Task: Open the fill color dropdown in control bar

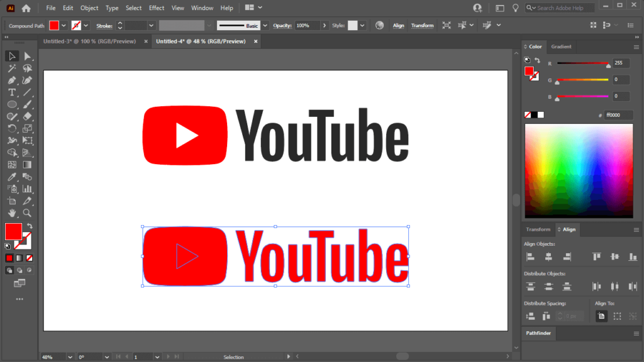Action: pyautogui.click(x=64, y=26)
